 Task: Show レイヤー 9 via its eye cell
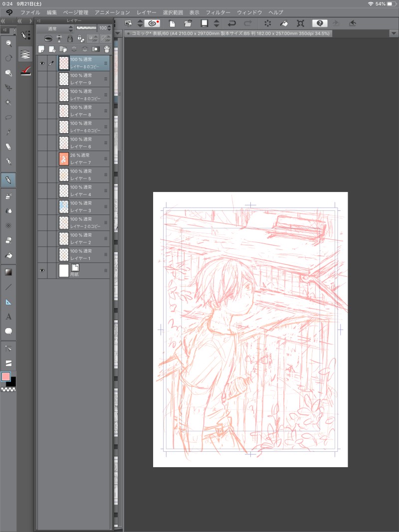click(42, 79)
